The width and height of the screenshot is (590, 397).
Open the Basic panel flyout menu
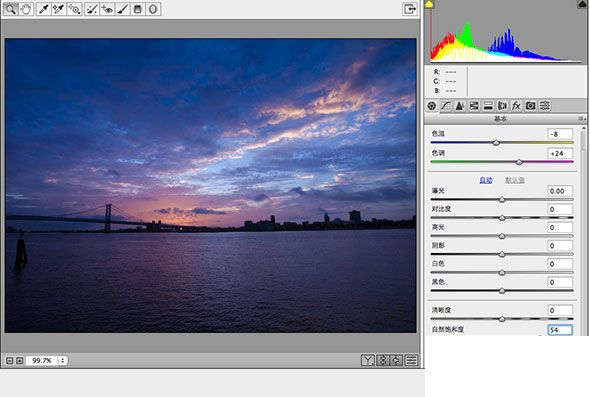(581, 119)
